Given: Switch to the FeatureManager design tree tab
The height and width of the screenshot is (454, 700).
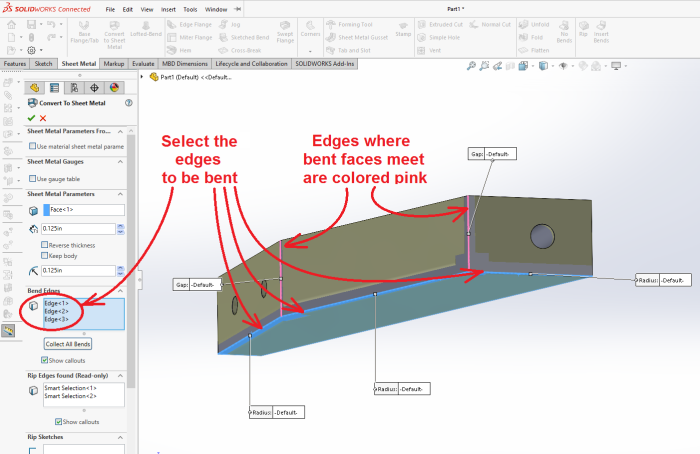Looking at the screenshot, I should tap(37, 87).
